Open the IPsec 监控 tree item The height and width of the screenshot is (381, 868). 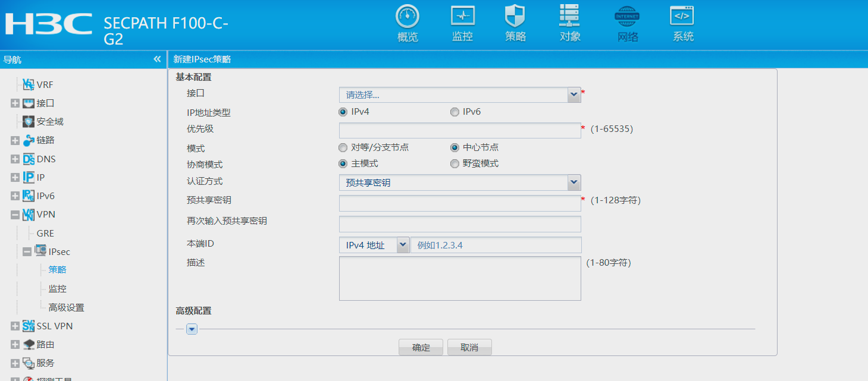57,289
